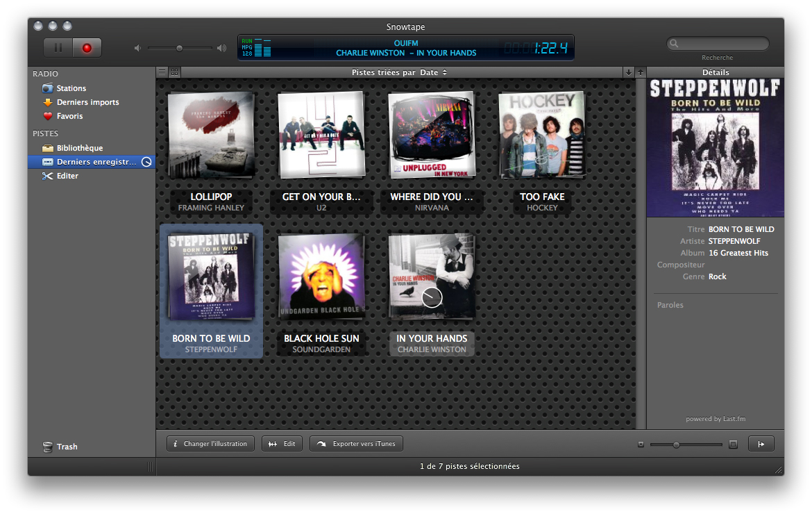The image size is (812, 514).
Task: Click the Steppenwolf cover in Détails panel
Action: coord(715,148)
